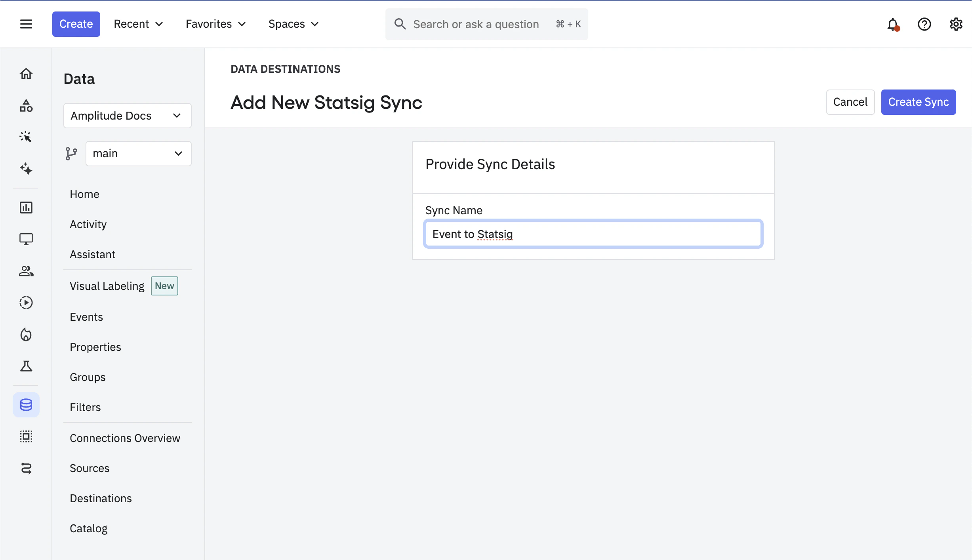Open the Session Replay play icon
The width and height of the screenshot is (972, 560).
tap(26, 303)
